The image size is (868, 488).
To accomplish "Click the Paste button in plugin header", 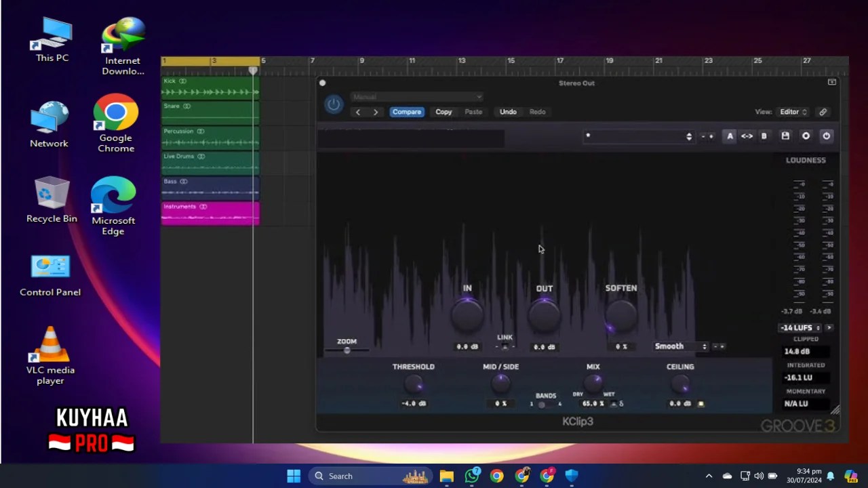I will pyautogui.click(x=473, y=112).
